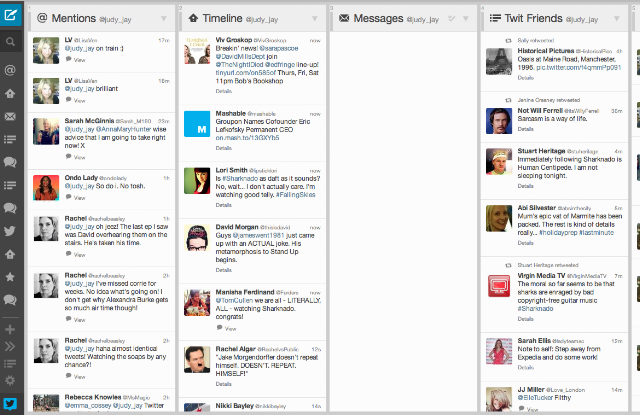The image size is (640, 415).
Task: Click the Timeline column title
Action: (x=222, y=18)
